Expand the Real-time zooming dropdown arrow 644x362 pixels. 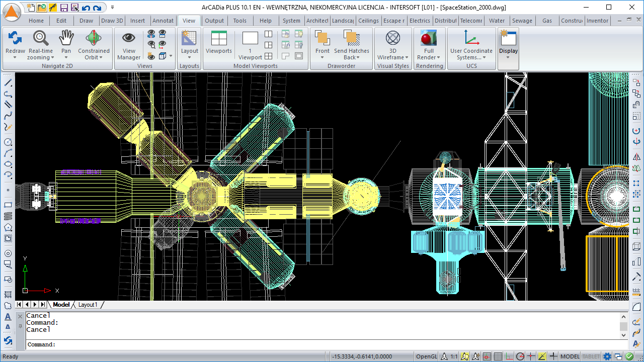pyautogui.click(x=52, y=58)
